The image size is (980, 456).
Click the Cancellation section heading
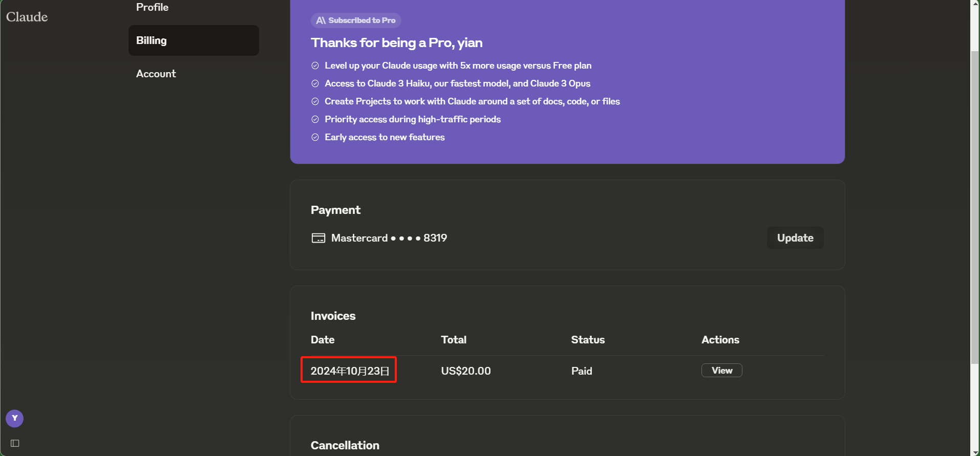(345, 445)
